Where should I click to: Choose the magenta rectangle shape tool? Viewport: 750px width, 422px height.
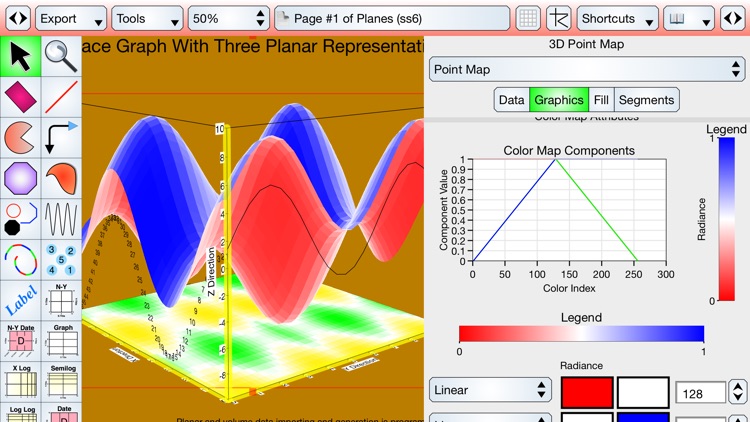click(x=20, y=97)
